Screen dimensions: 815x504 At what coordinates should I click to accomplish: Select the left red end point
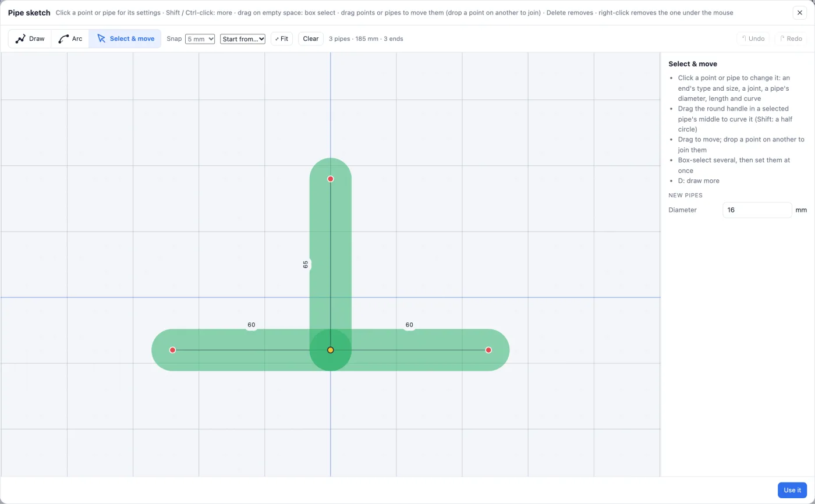[x=172, y=350]
